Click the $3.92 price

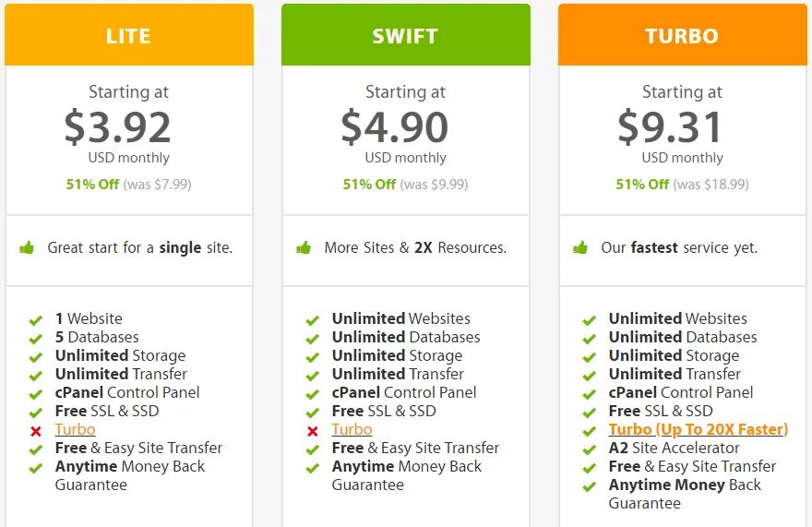click(x=117, y=127)
